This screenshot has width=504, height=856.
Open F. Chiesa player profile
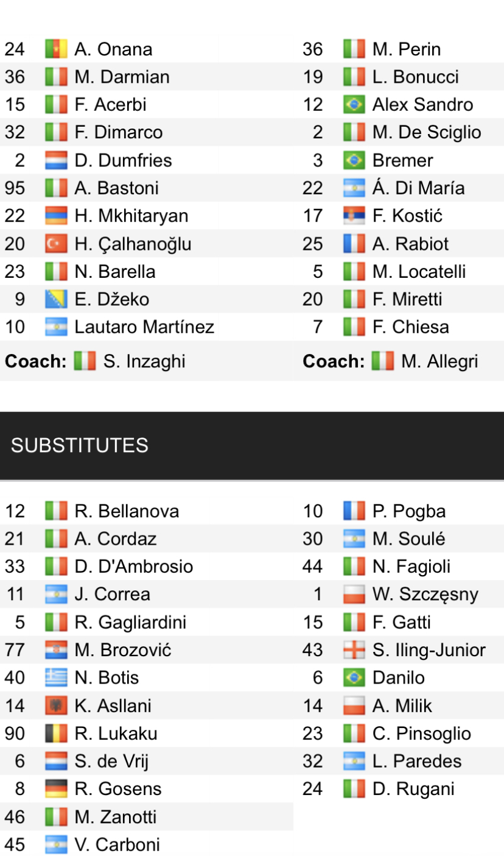coord(411,327)
